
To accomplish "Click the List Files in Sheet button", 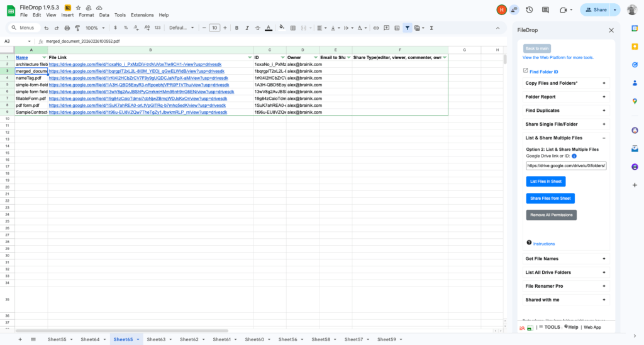I will pyautogui.click(x=546, y=182).
